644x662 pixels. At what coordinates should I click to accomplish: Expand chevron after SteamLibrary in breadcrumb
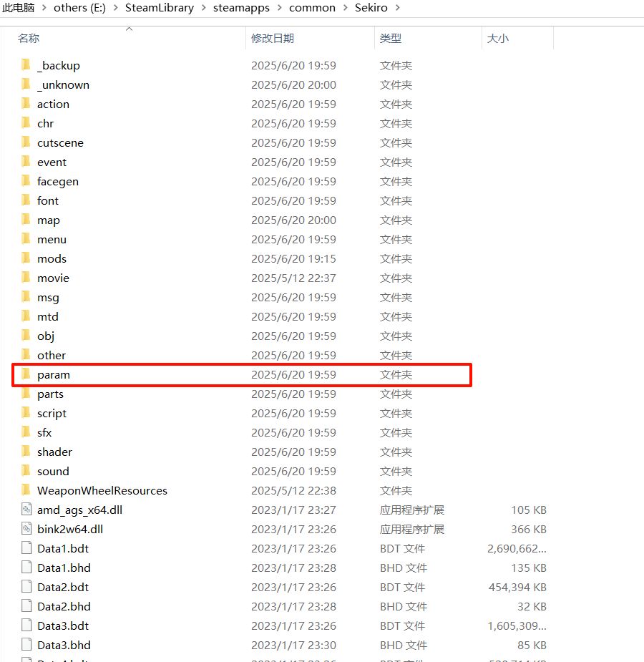(203, 8)
